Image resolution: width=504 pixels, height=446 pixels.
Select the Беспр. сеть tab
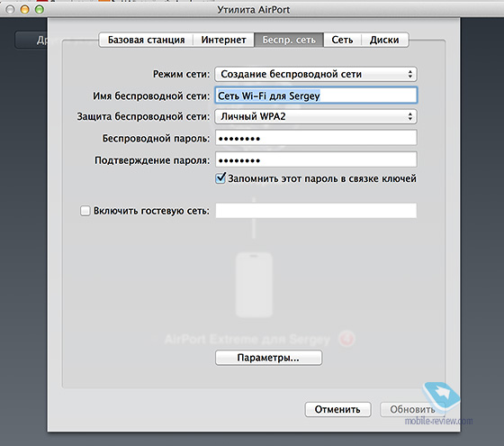(x=289, y=40)
